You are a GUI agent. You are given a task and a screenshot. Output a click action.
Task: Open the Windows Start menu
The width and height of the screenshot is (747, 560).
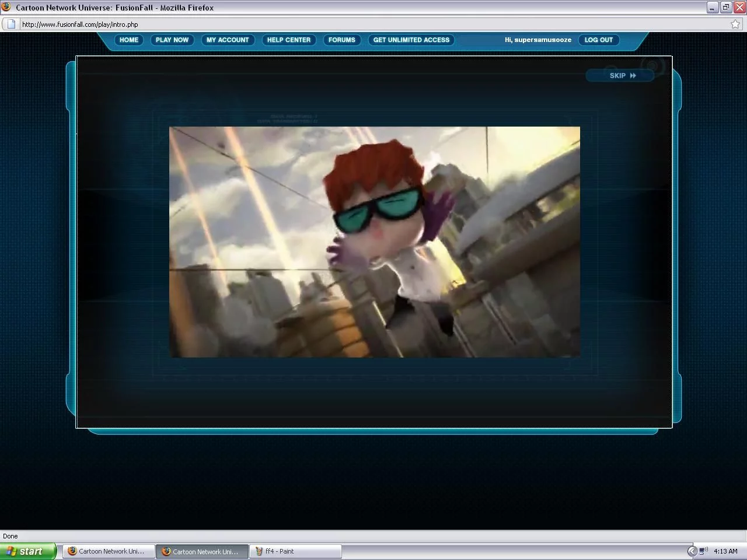tap(28, 551)
